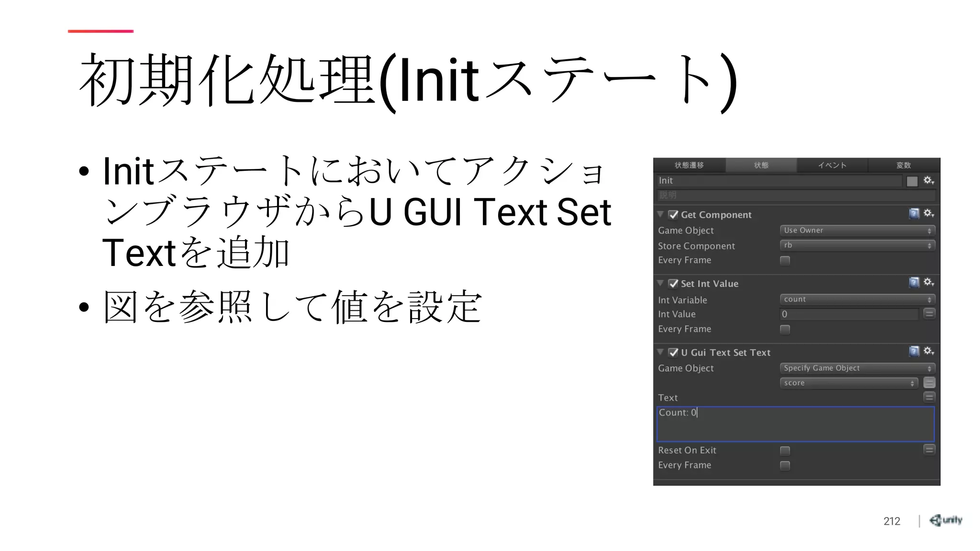Open Set Int Value gear settings
This screenshot has height=551, width=980.
[x=928, y=282]
